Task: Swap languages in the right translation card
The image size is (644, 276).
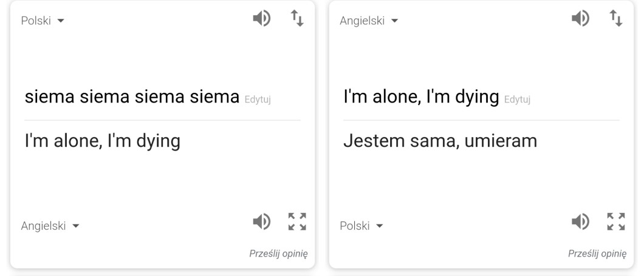Action: (615, 19)
